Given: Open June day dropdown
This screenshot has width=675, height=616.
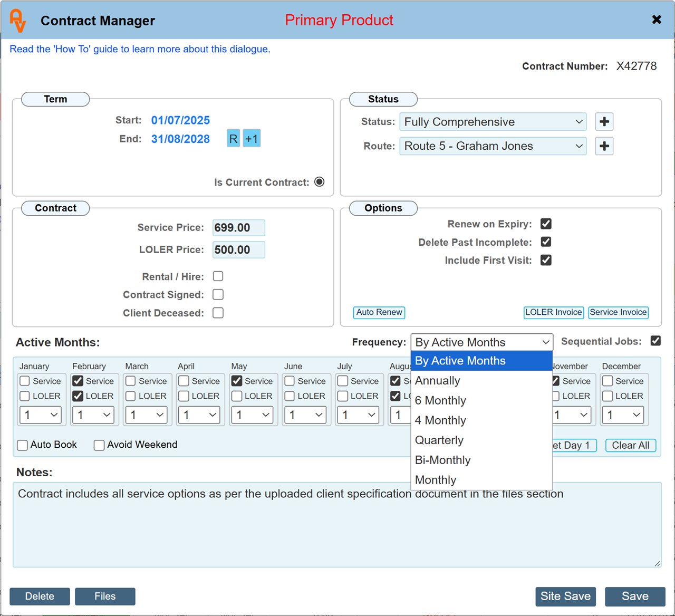Looking at the screenshot, I should pos(305,415).
